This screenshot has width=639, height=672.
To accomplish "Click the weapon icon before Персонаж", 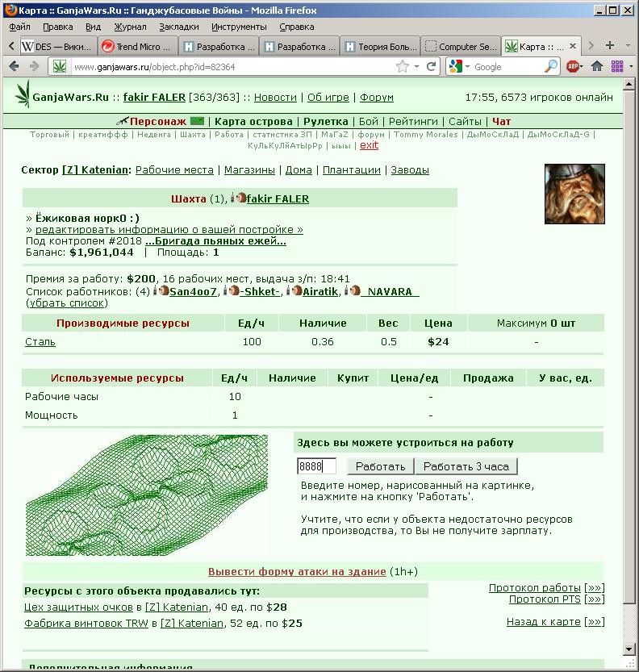I will (122, 121).
